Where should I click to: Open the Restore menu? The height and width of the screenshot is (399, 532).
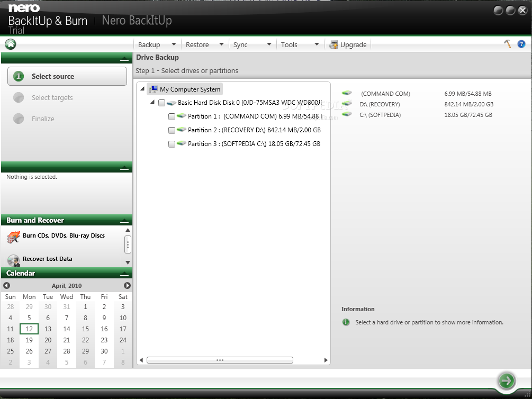point(197,45)
